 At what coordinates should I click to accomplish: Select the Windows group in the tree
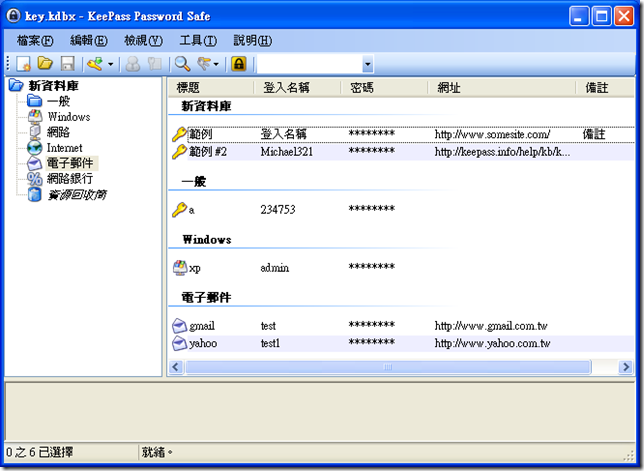coord(69,117)
